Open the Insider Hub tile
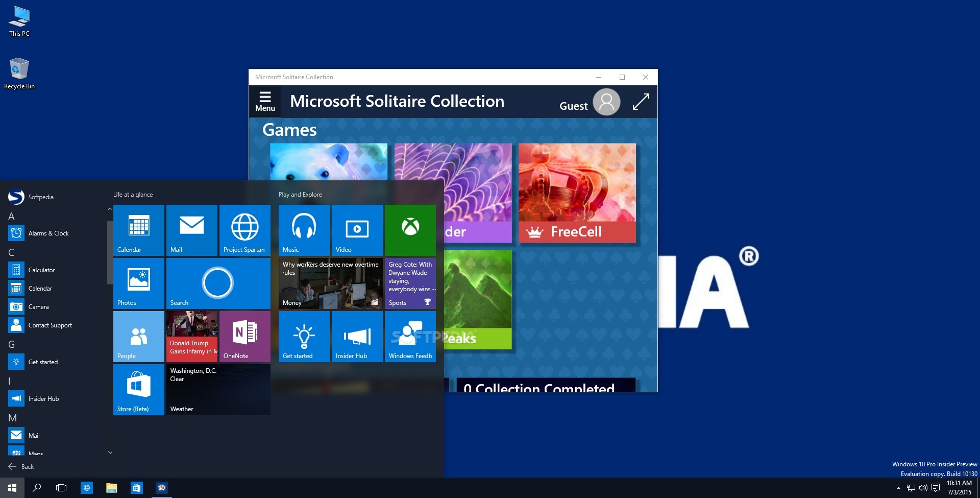 357,336
